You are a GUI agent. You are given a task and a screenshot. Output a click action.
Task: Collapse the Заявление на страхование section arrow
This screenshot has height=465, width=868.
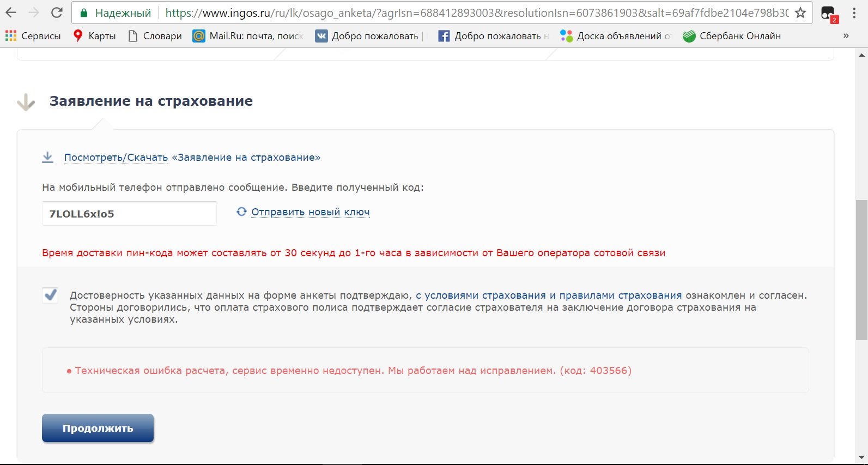click(26, 102)
